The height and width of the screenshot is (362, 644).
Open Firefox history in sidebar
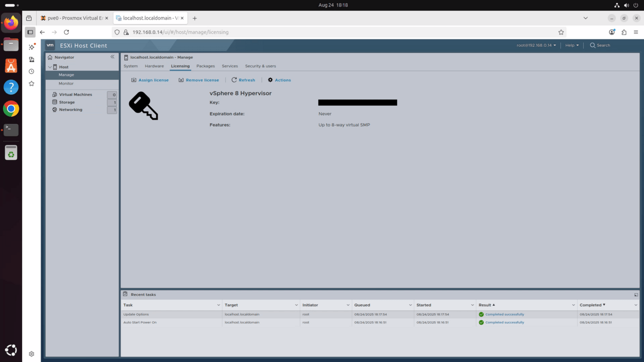pyautogui.click(x=31, y=71)
